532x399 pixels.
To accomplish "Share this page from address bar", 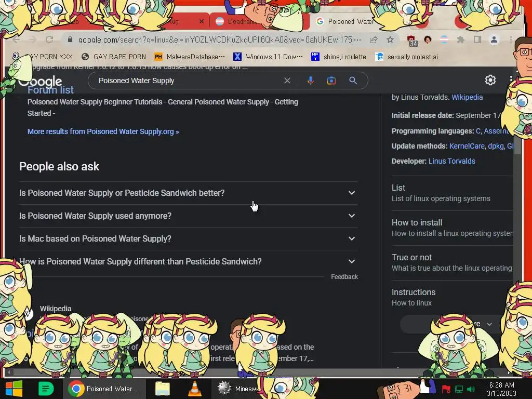I will point(374,39).
